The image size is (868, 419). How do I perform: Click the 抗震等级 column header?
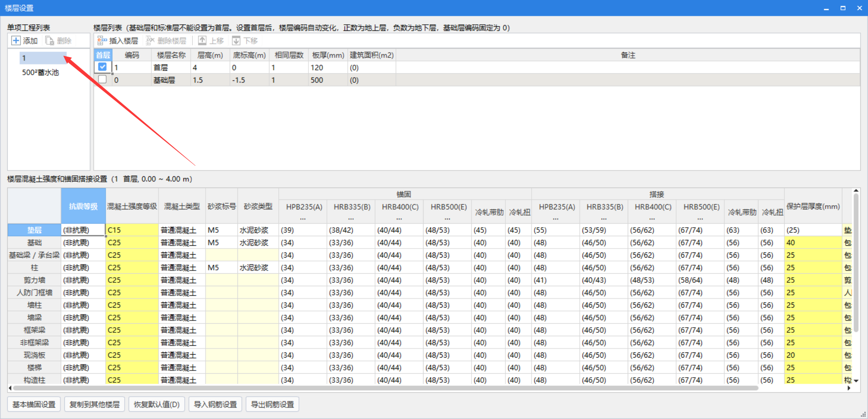(83, 206)
